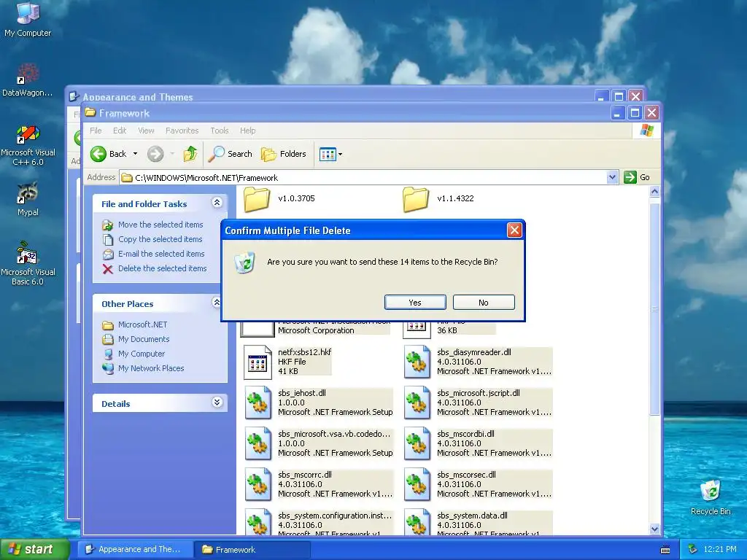Image resolution: width=747 pixels, height=560 pixels.
Task: Confirm deletion with the Yes button
Action: pos(415,303)
